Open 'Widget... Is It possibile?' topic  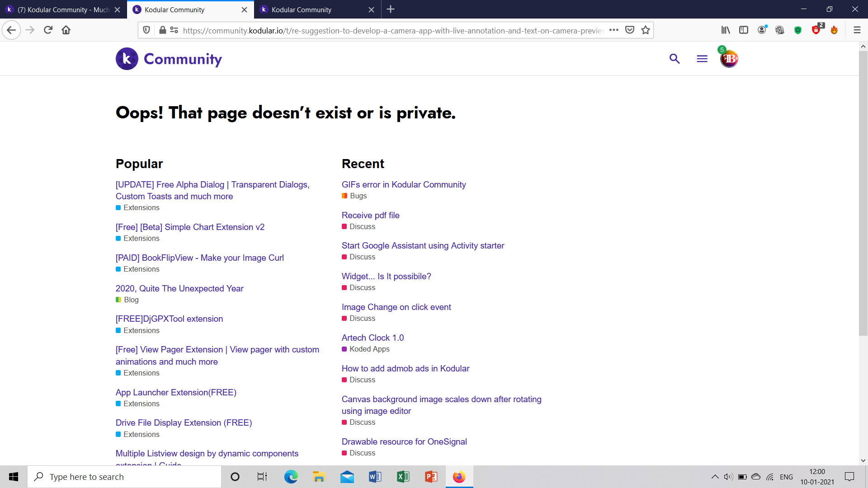(x=386, y=276)
